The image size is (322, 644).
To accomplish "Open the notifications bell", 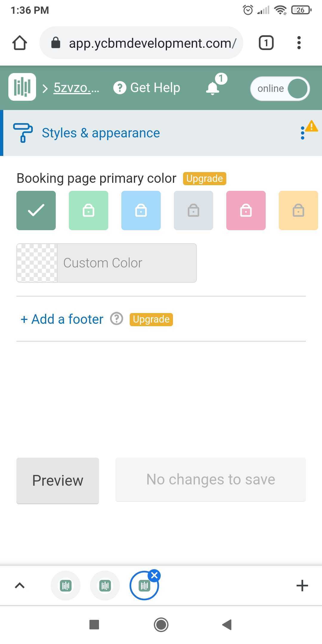I will point(213,88).
